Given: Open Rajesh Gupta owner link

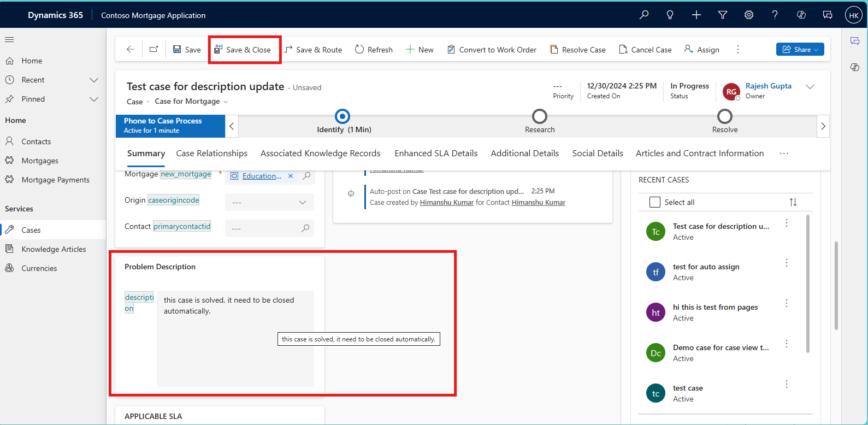Looking at the screenshot, I should pos(768,86).
